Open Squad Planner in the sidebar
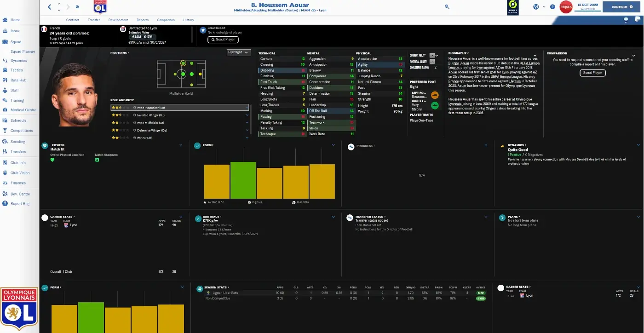The height and width of the screenshot is (333, 644). [x=23, y=52]
